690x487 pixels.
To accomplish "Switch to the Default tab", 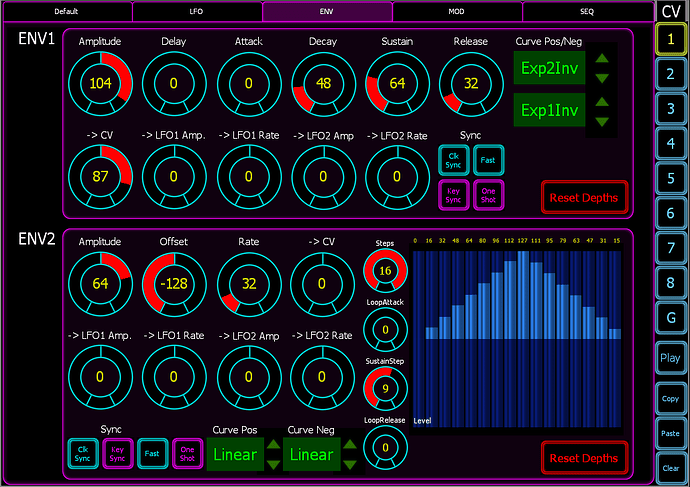I will tap(66, 11).
